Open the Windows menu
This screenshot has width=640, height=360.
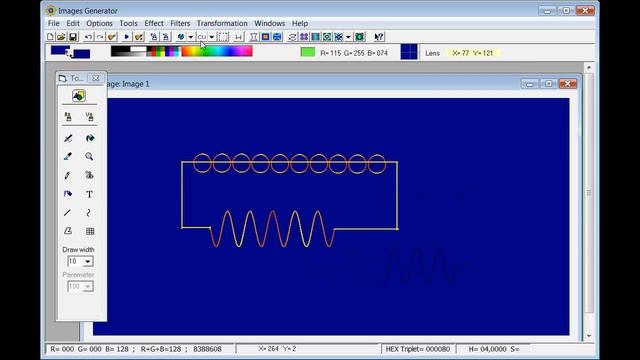[x=269, y=23]
